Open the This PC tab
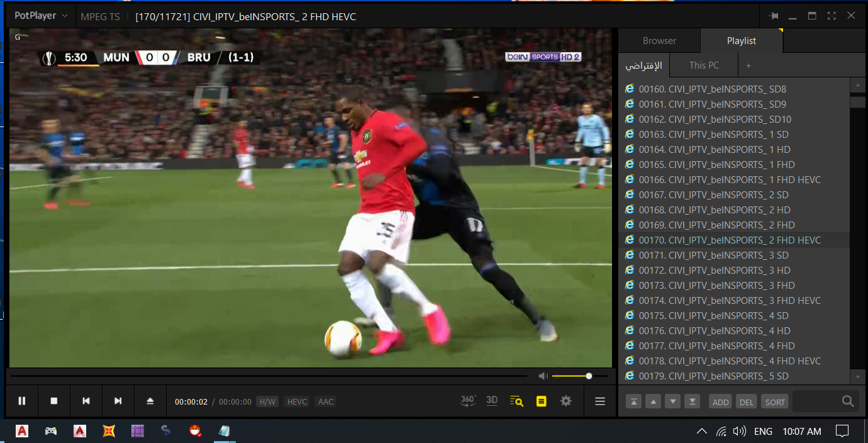Image resolution: width=868 pixels, height=443 pixels. click(x=704, y=65)
